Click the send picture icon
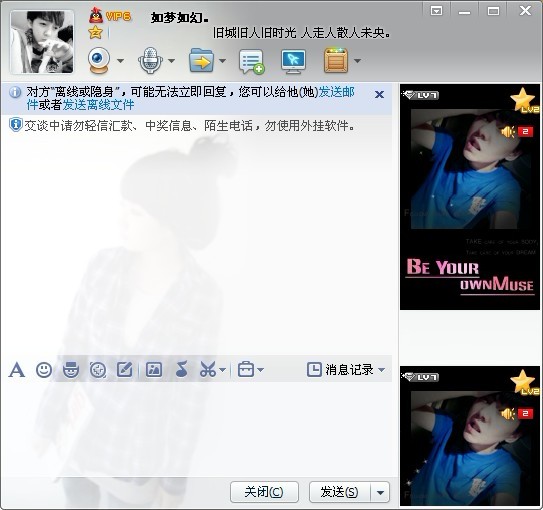This screenshot has height=510, width=543. point(154,370)
